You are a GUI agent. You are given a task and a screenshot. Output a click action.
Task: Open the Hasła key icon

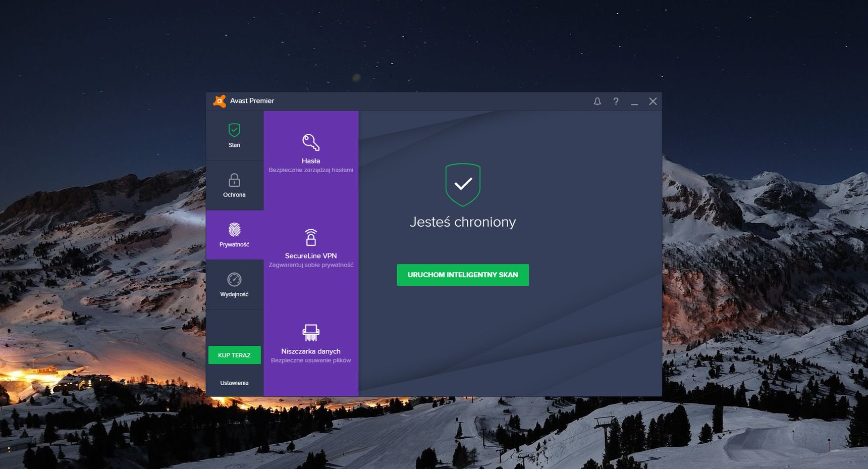pos(311,142)
